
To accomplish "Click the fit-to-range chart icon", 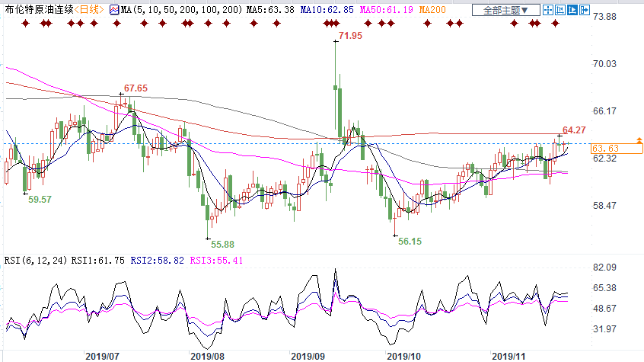I will click(560, 10).
